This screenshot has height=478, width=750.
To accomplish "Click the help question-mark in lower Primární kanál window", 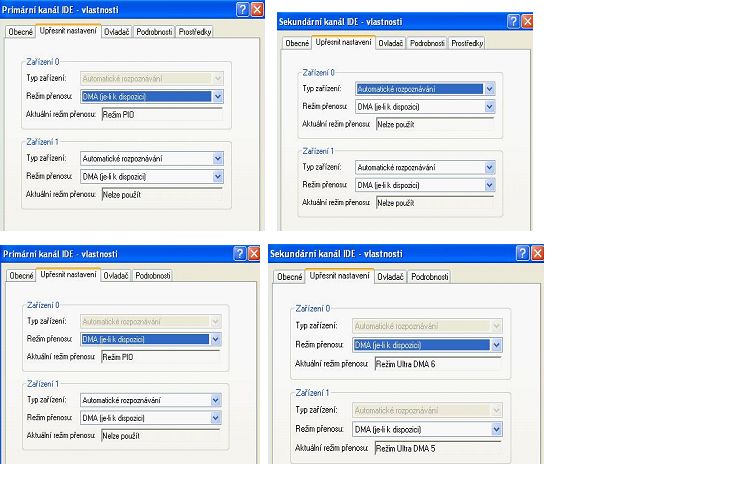I will pos(240,254).
